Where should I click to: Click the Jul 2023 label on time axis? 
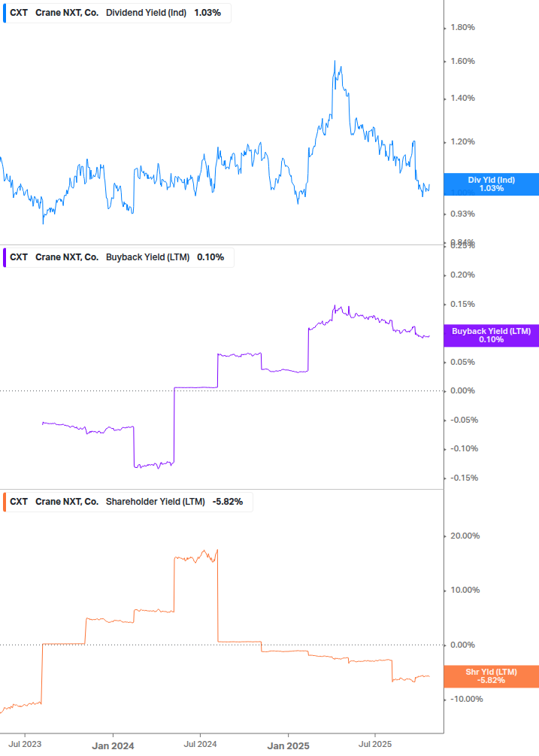[26, 745]
